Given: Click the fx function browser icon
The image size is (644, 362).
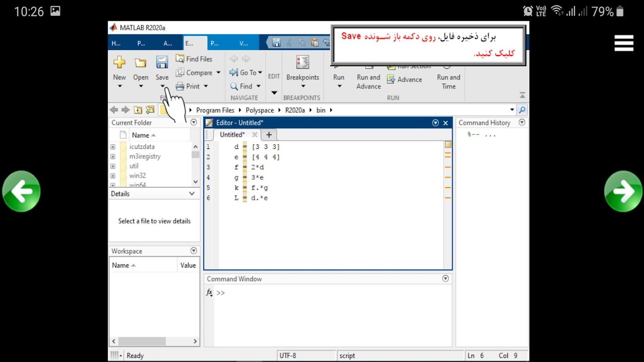Looking at the screenshot, I should point(209,293).
